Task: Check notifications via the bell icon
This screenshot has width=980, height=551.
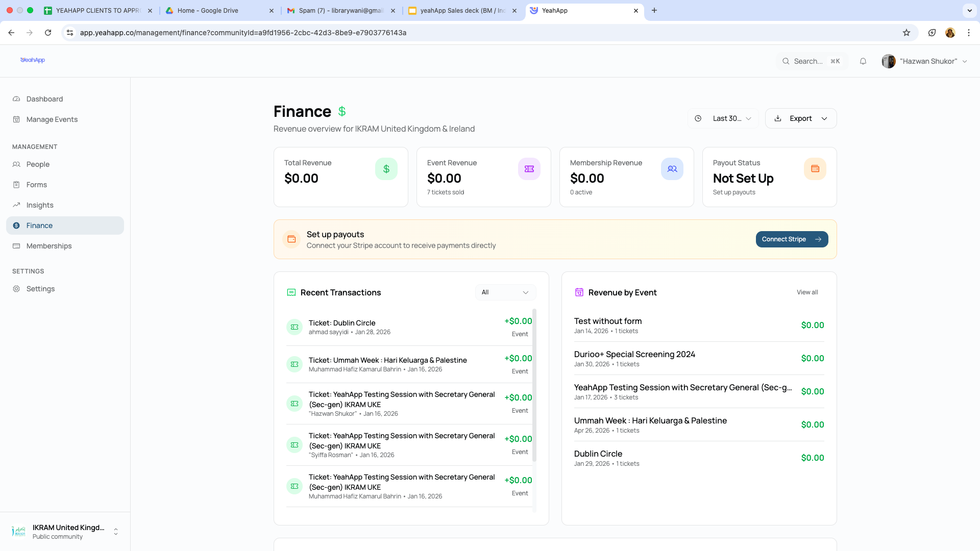Action: tap(863, 61)
